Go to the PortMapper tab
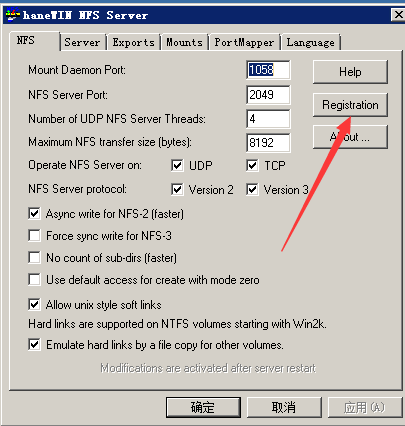Screen dimensions: 405x426 coord(244,42)
